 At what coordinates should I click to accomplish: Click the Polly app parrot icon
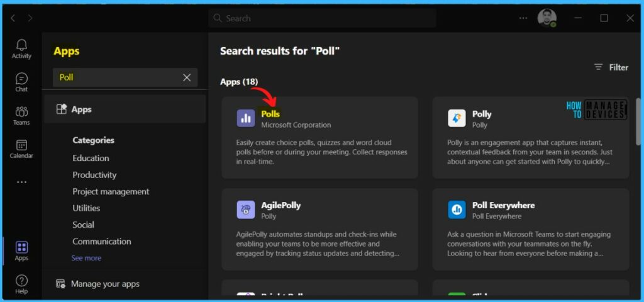[x=457, y=118]
